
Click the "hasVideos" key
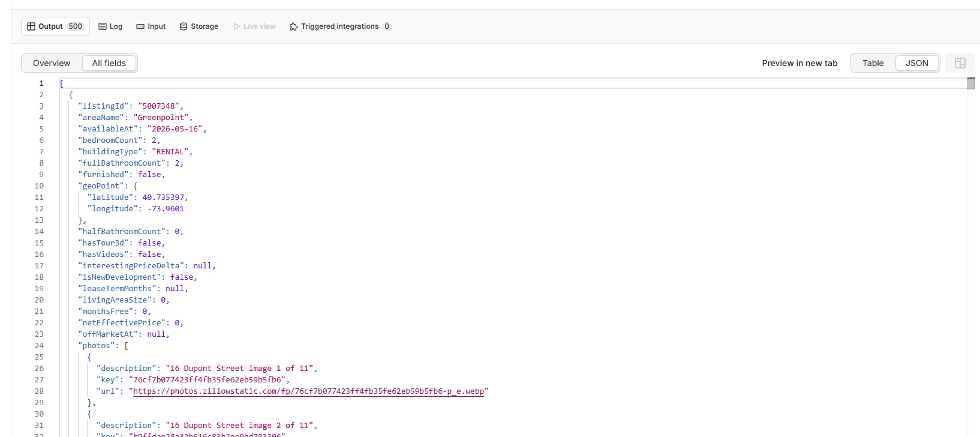click(x=103, y=255)
